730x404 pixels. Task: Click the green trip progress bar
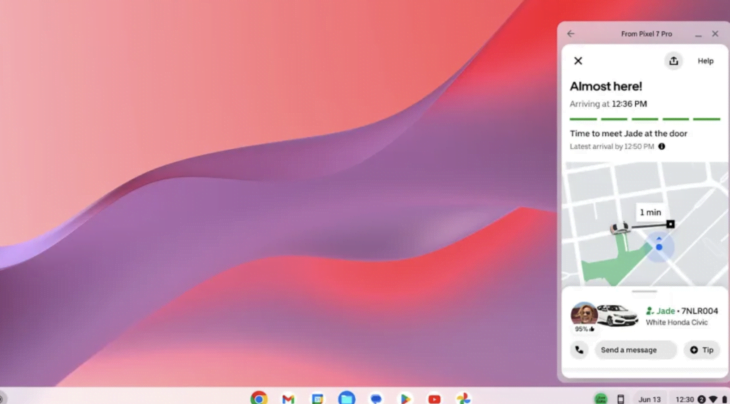point(645,119)
